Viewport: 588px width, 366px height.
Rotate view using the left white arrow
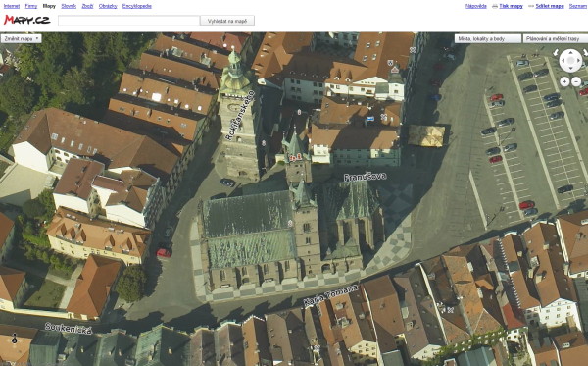(x=556, y=53)
